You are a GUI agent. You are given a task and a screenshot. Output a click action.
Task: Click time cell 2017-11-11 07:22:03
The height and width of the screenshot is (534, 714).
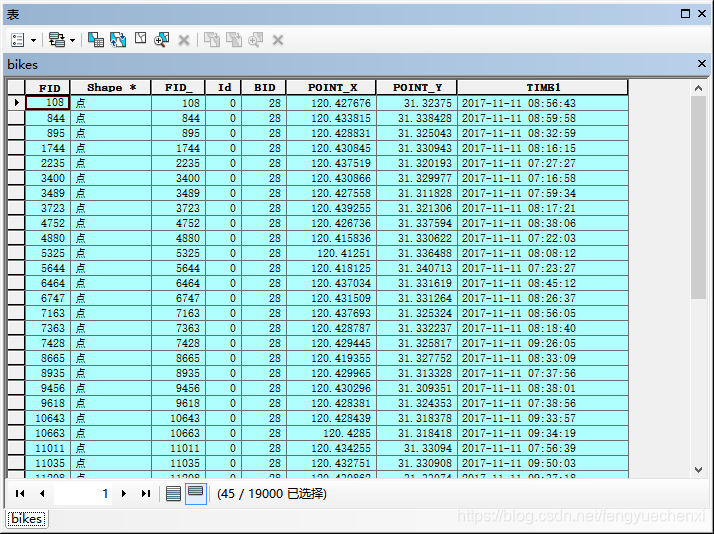[x=543, y=239]
